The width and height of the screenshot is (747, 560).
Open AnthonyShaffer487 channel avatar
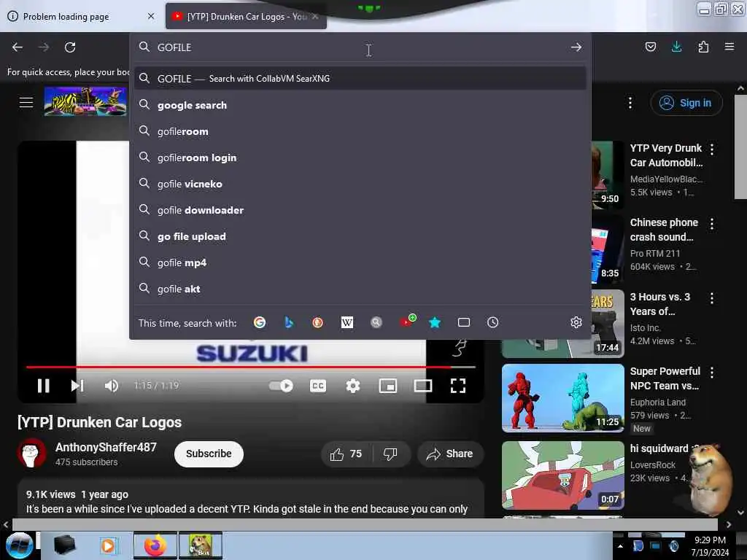point(31,453)
